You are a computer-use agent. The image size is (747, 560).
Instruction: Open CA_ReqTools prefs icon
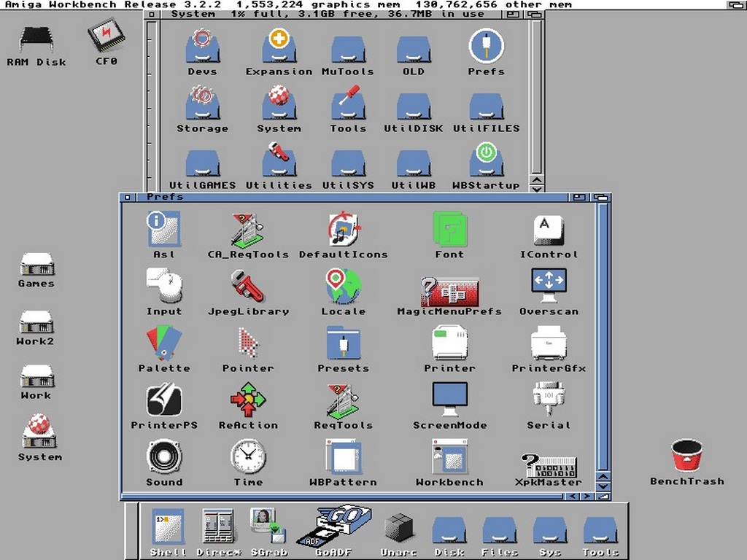pos(248,229)
